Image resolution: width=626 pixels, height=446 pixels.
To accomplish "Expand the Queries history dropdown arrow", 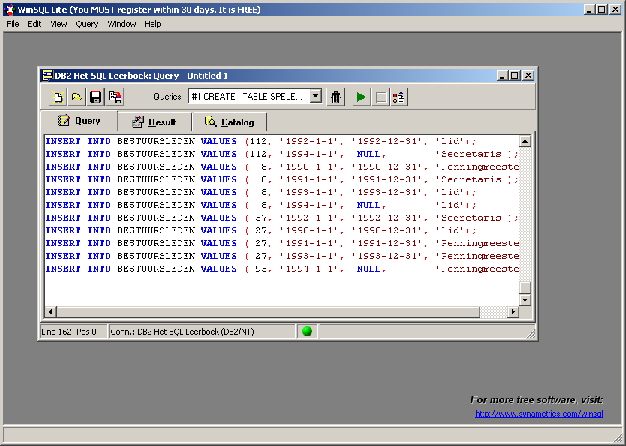I will pos(315,96).
